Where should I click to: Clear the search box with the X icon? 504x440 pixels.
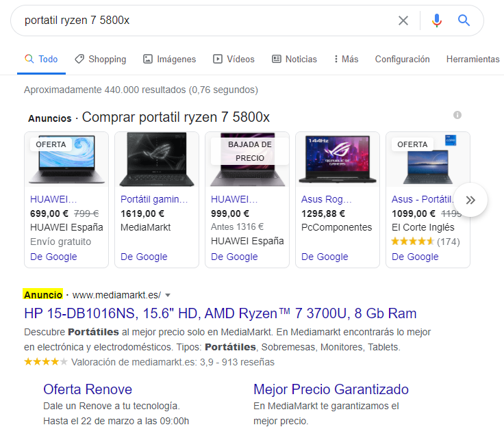pyautogui.click(x=403, y=21)
